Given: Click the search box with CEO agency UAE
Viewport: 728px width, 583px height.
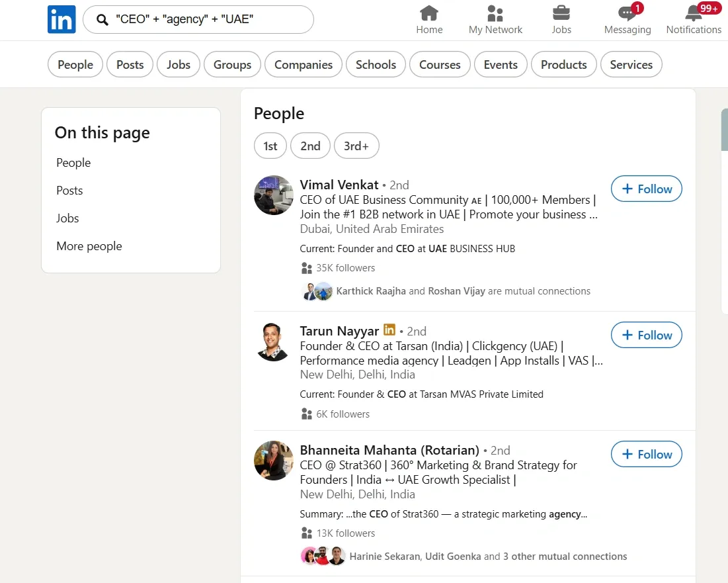Looking at the screenshot, I should pyautogui.click(x=198, y=19).
